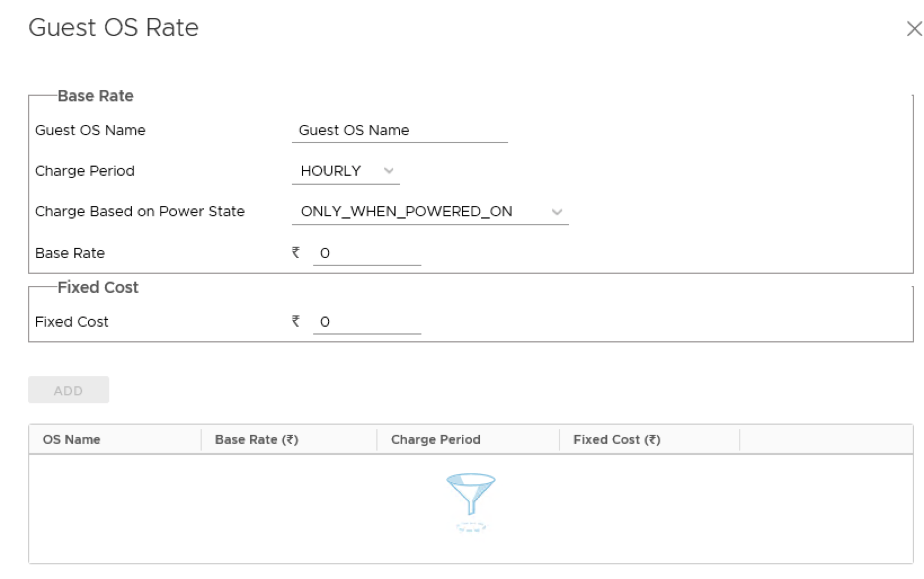
Task: Click the Guest OS Rate dialog title
Action: 113,28
